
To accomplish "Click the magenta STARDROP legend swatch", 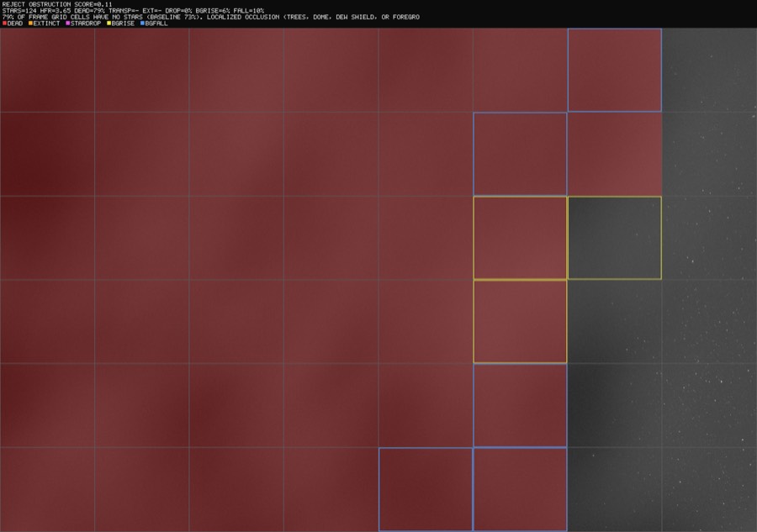I will tap(68, 24).
